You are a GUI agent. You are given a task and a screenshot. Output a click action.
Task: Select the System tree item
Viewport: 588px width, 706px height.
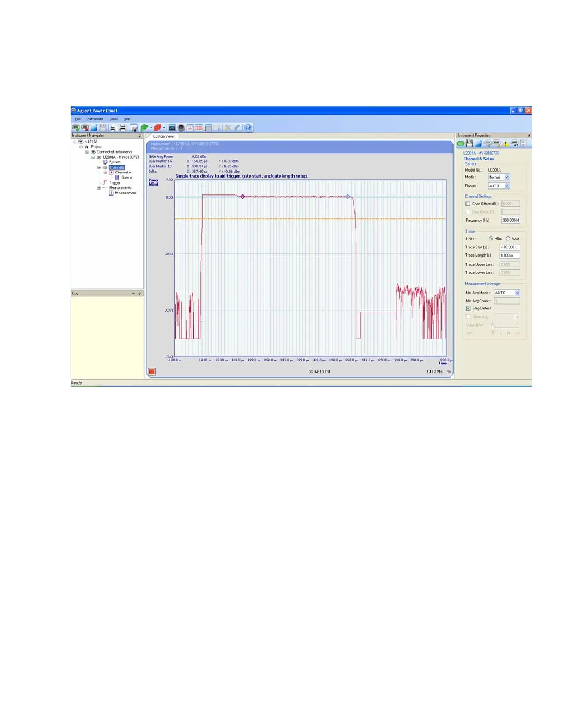click(115, 162)
